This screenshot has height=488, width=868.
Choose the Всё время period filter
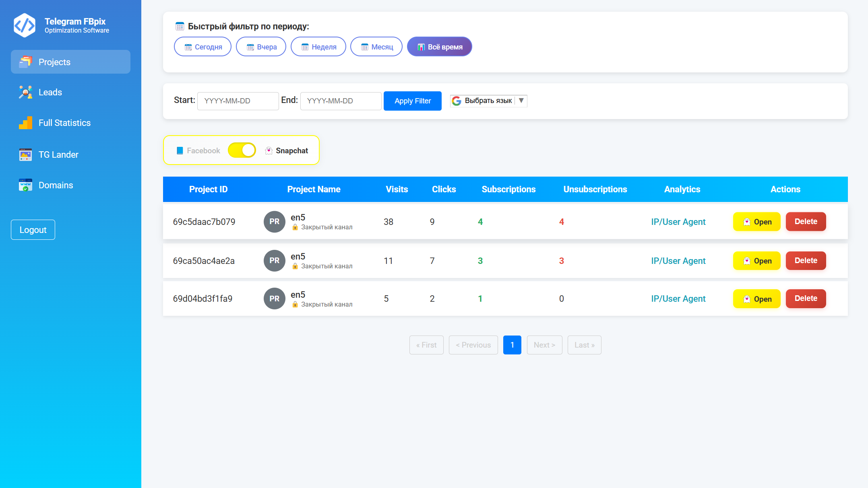tap(439, 47)
